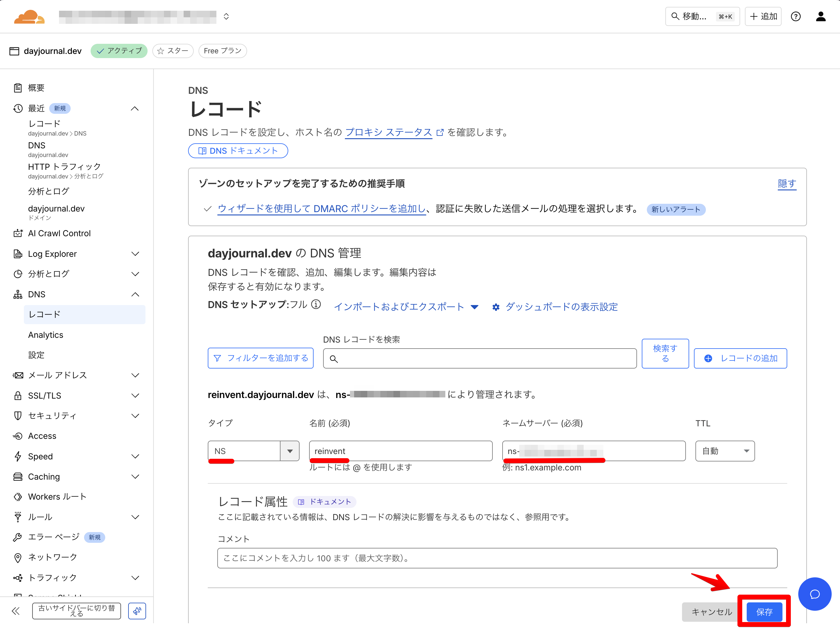Image resolution: width=840 pixels, height=628 pixels.
Task: Open the 概要 sidebar item
Action: pos(36,88)
